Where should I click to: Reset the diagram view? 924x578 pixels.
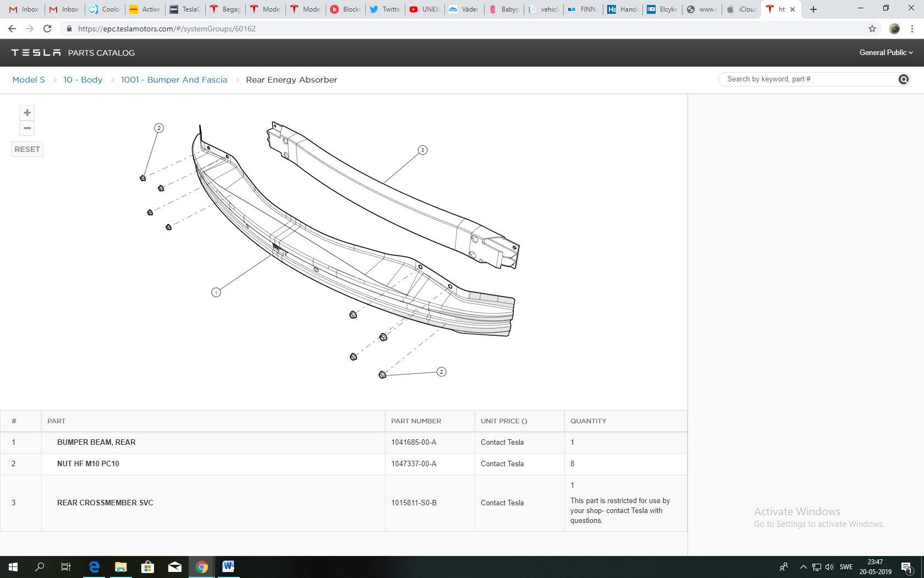(27, 149)
